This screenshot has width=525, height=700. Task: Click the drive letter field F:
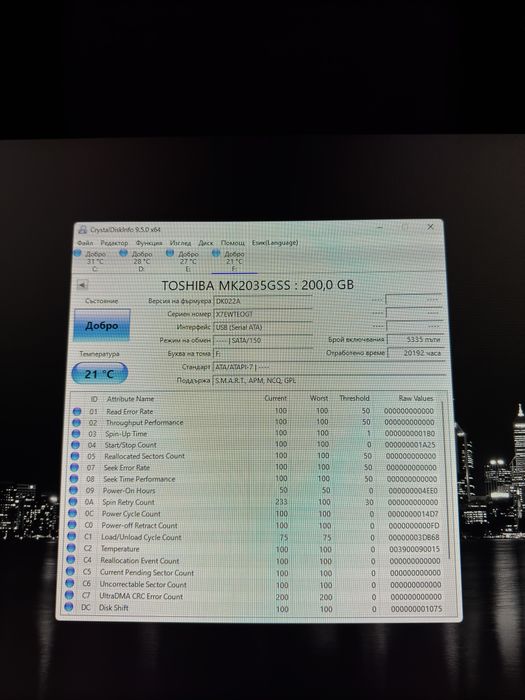point(263,354)
